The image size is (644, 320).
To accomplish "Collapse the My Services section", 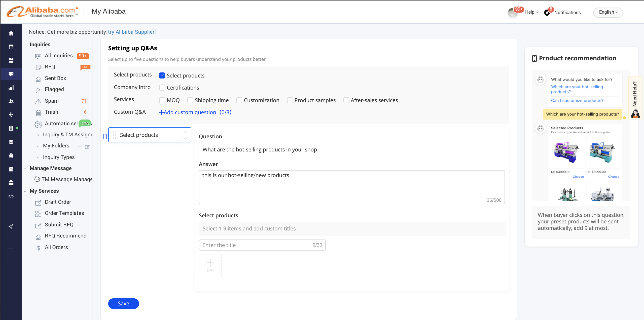I will (x=25, y=191).
